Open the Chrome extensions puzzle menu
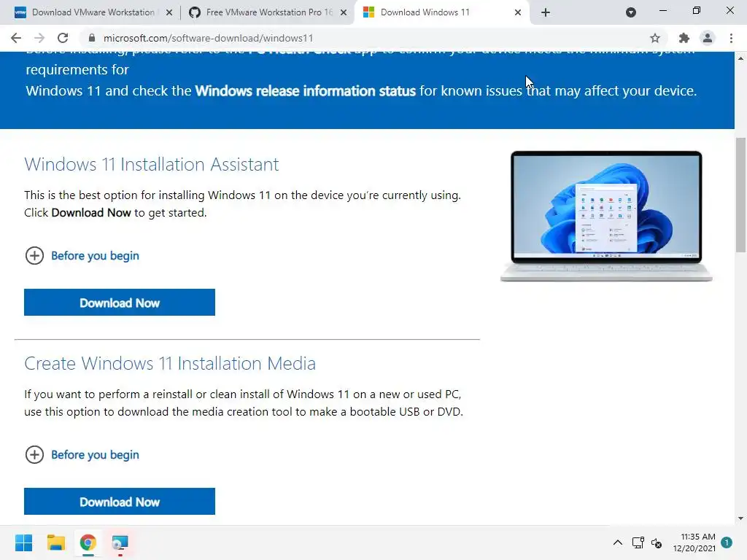This screenshot has height=560, width=747. [684, 38]
